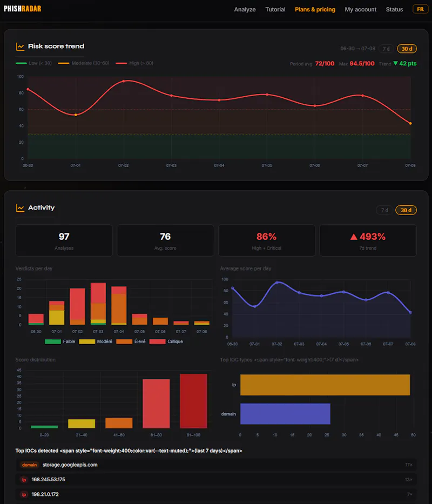Viewport: 432px width, 504px height.
Task: Click the 07-04 bar in Verdicts per day
Action: click(x=119, y=305)
